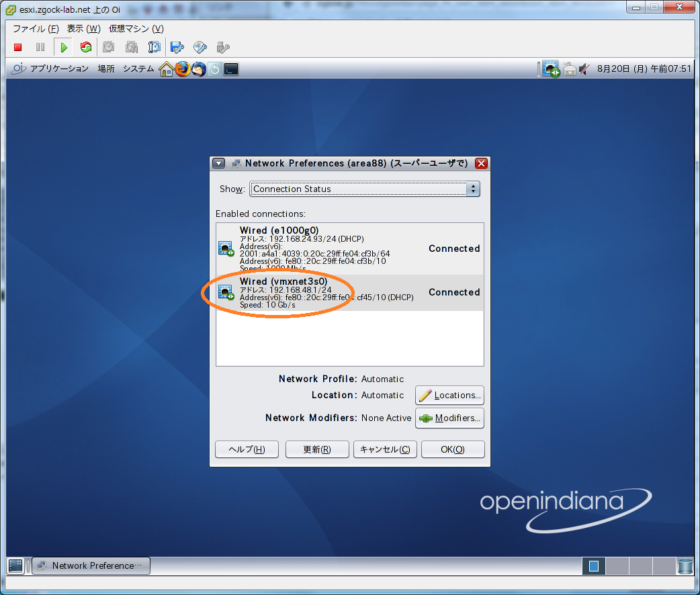Open Time Slider icon in panel
The height and width of the screenshot is (595, 700).
[x=215, y=69]
